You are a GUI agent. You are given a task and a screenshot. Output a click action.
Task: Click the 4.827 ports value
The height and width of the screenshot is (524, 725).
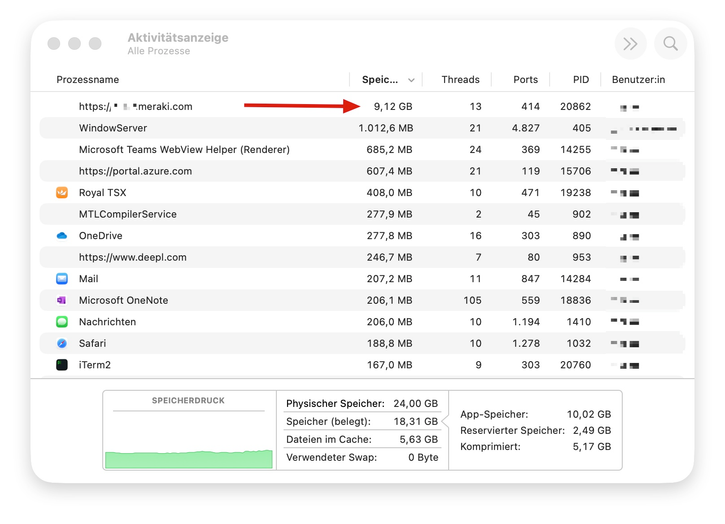[x=525, y=128]
